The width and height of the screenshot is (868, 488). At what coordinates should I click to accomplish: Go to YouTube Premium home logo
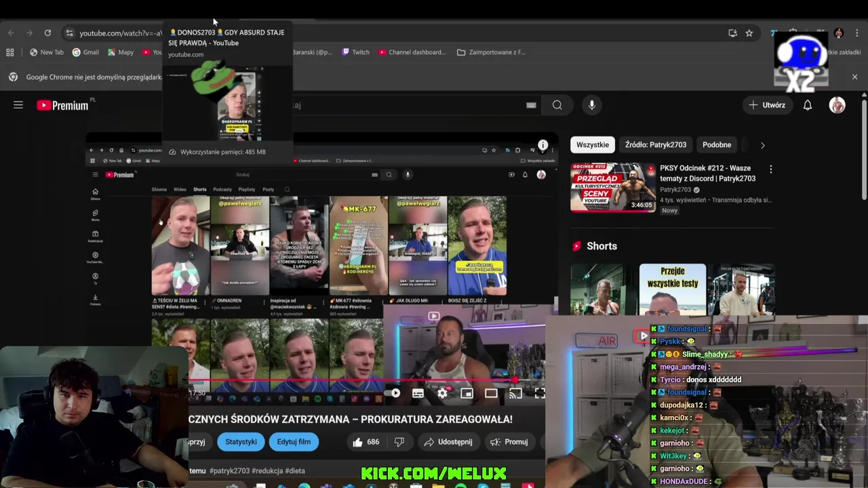coord(62,105)
